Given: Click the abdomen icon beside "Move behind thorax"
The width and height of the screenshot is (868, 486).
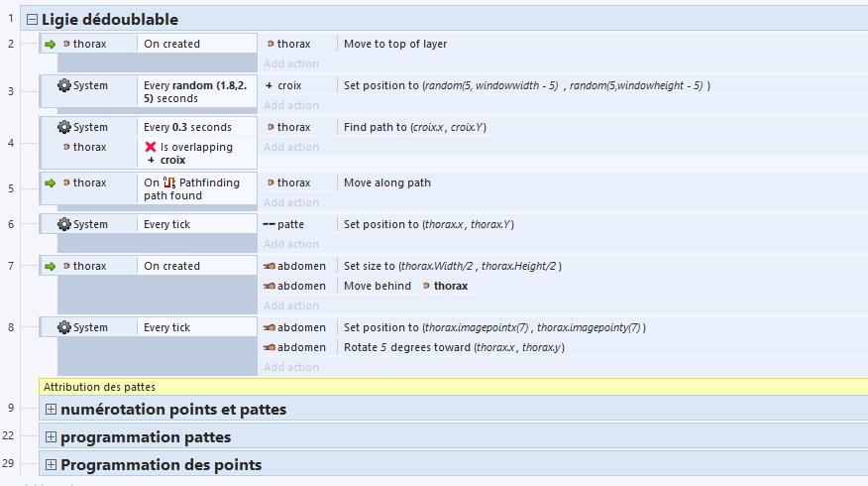Looking at the screenshot, I should coord(269,286).
